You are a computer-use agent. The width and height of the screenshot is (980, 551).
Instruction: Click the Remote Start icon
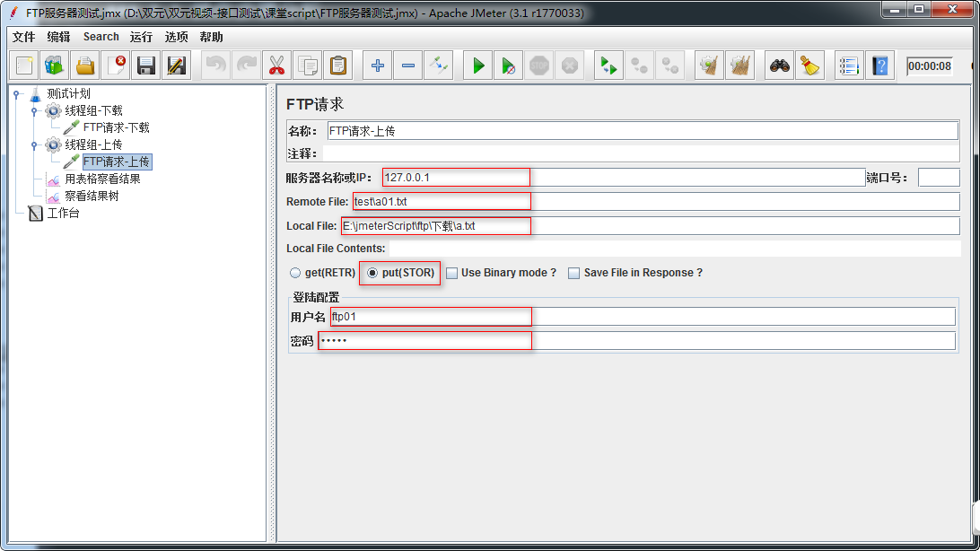[608, 66]
